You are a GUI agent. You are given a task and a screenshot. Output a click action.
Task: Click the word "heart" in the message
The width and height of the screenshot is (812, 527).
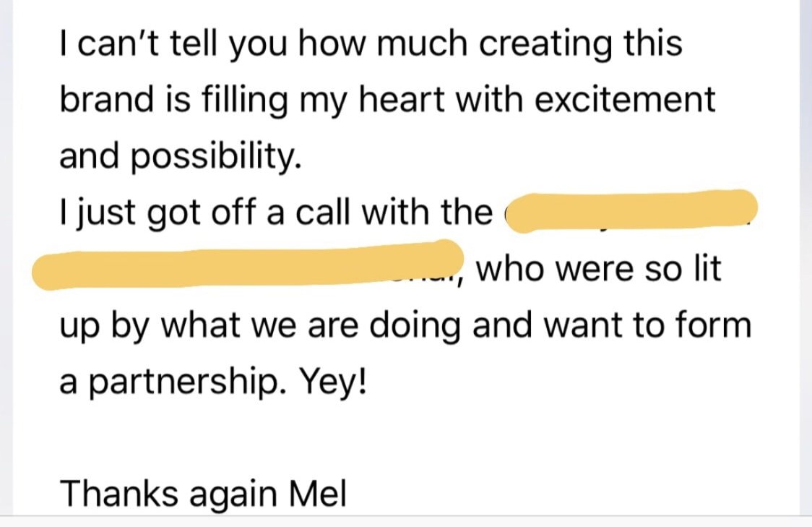click(402, 98)
